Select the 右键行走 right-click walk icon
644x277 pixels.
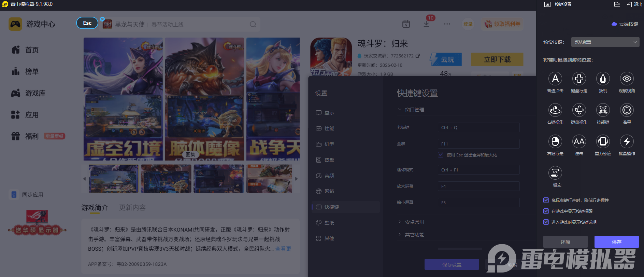555,141
